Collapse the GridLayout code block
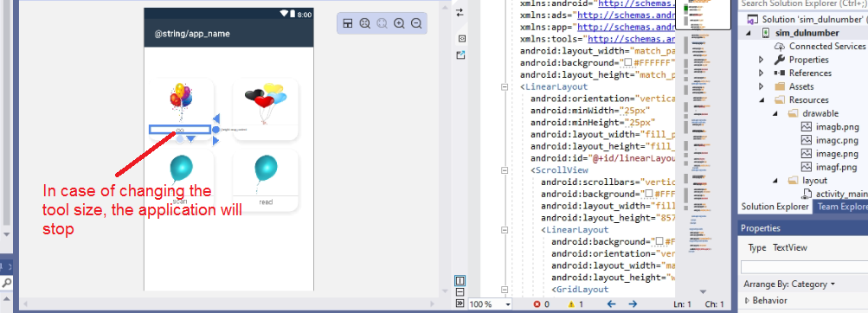 505,289
